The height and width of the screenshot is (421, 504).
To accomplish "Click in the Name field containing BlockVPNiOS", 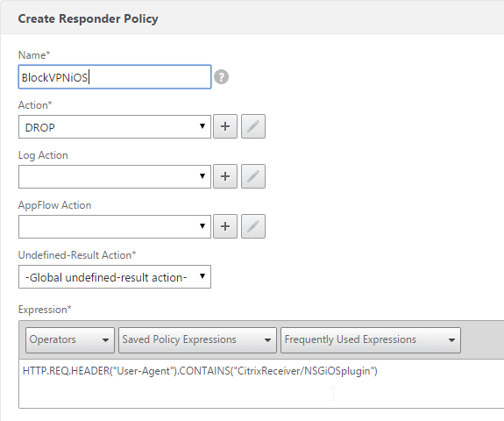I will [115, 77].
